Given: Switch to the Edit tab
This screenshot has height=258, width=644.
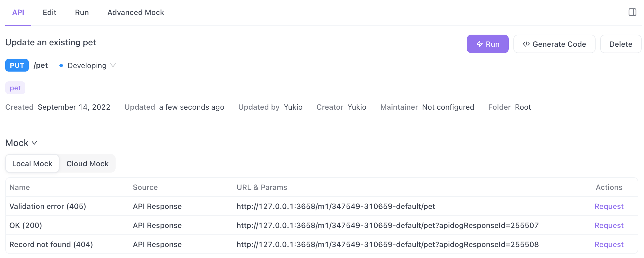Looking at the screenshot, I should tap(49, 12).
